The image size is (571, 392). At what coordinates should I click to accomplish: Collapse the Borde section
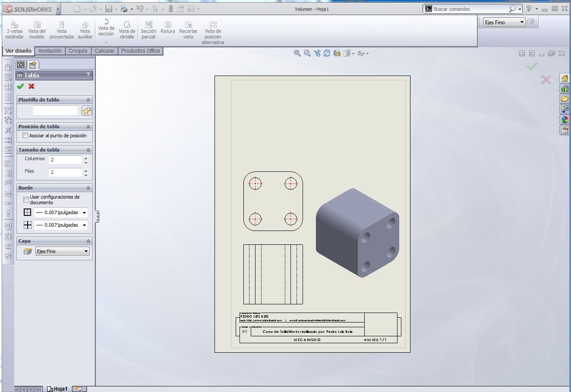pos(88,188)
